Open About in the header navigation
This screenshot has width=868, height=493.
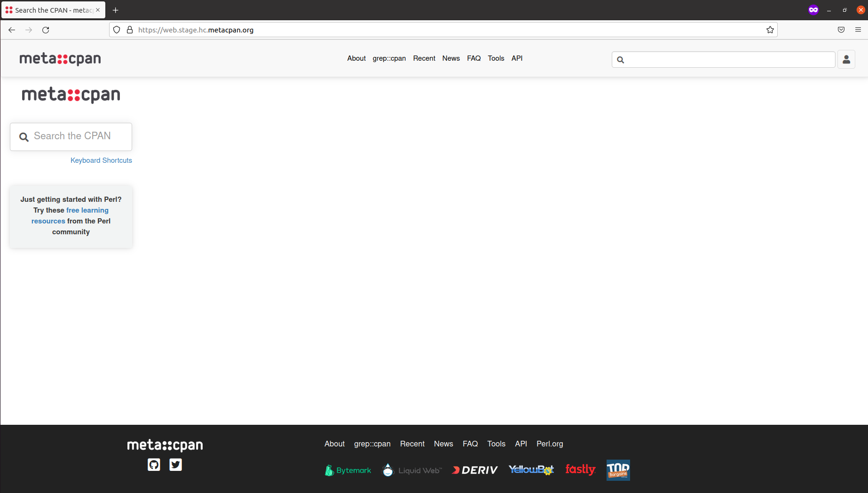click(356, 58)
